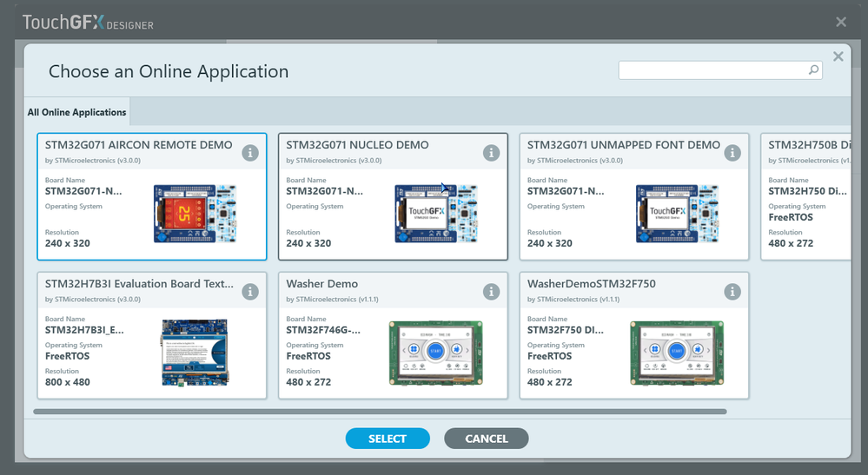Click the Washer Demo title text

(x=321, y=284)
